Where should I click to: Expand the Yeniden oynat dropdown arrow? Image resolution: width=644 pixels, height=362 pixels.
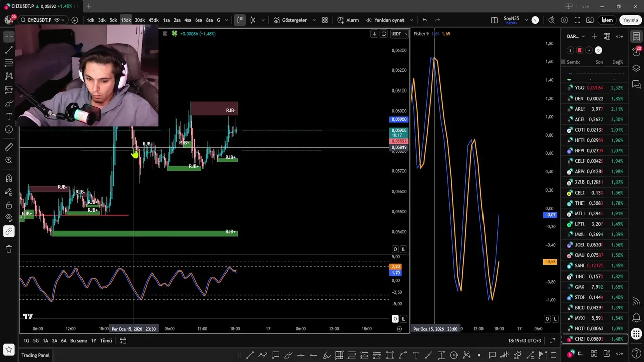[x=412, y=20]
